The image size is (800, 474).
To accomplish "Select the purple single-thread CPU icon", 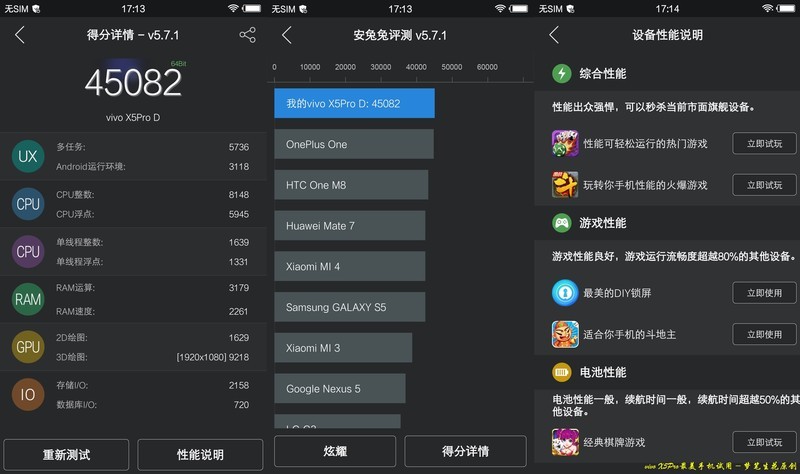I will [x=28, y=252].
